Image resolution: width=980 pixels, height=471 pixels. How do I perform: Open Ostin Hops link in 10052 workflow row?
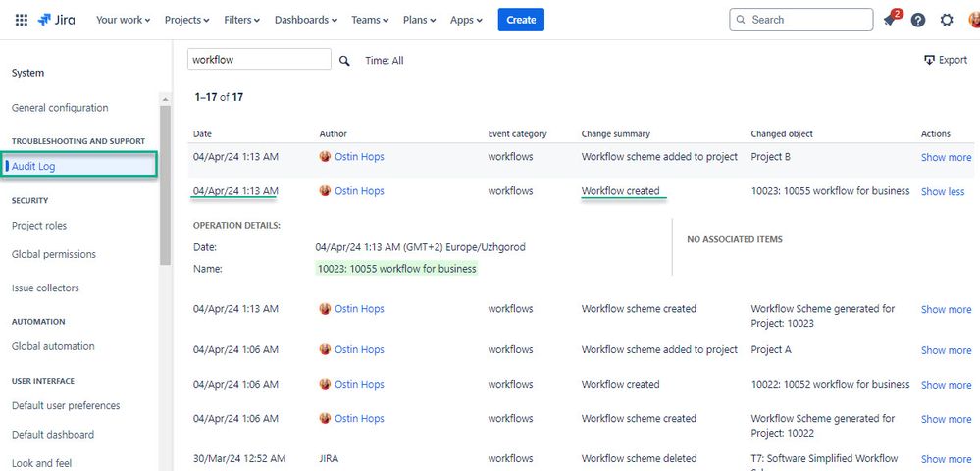pyautogui.click(x=359, y=384)
